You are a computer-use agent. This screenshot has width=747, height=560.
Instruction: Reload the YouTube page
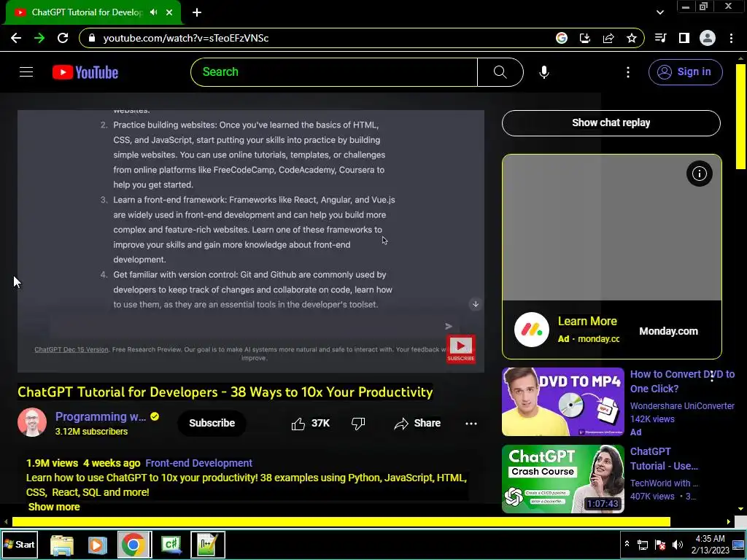coord(63,38)
